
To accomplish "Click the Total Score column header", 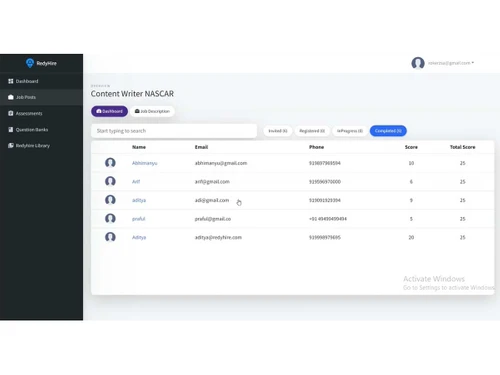I will pos(462,147).
